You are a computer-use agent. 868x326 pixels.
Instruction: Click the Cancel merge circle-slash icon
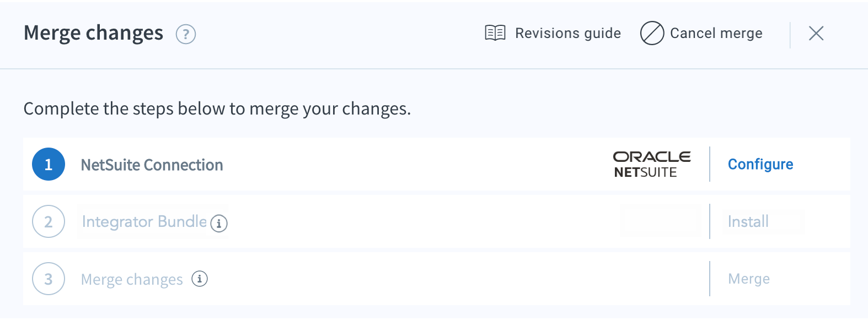[652, 33]
